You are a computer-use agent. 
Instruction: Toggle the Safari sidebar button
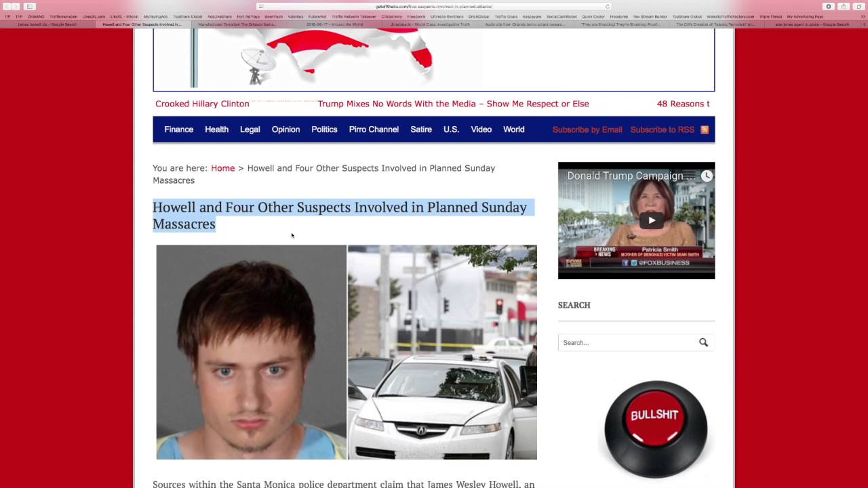click(30, 7)
